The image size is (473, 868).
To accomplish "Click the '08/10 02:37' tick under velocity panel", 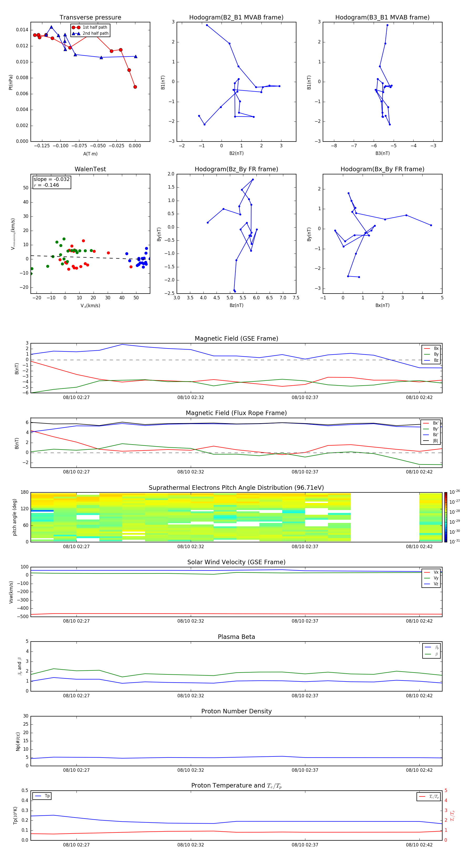I will pyautogui.click(x=305, y=621).
